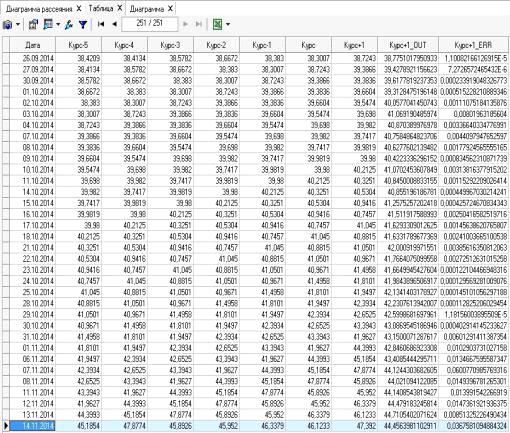Viewport: 510px width, 433px height.
Task: Select the date cell 26.09.2014
Action: click(32, 58)
